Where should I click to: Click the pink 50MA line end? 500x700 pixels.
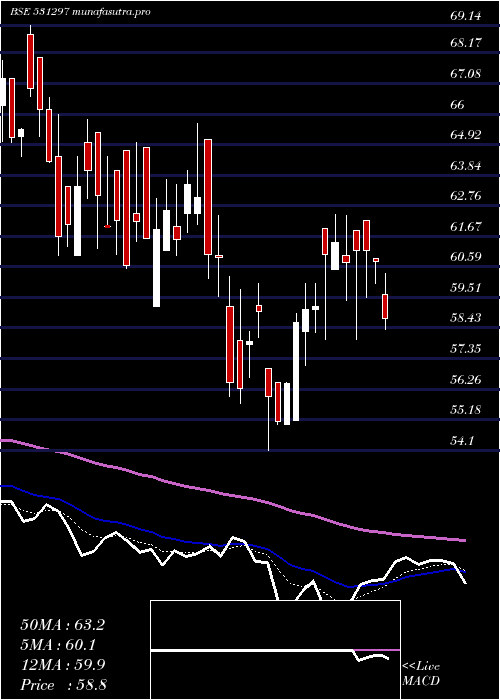click(462, 540)
